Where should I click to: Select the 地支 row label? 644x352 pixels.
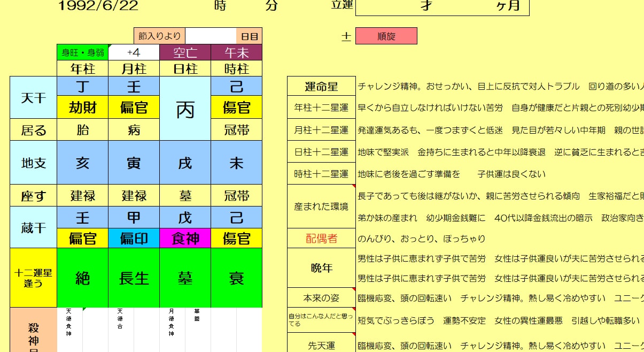33,163
